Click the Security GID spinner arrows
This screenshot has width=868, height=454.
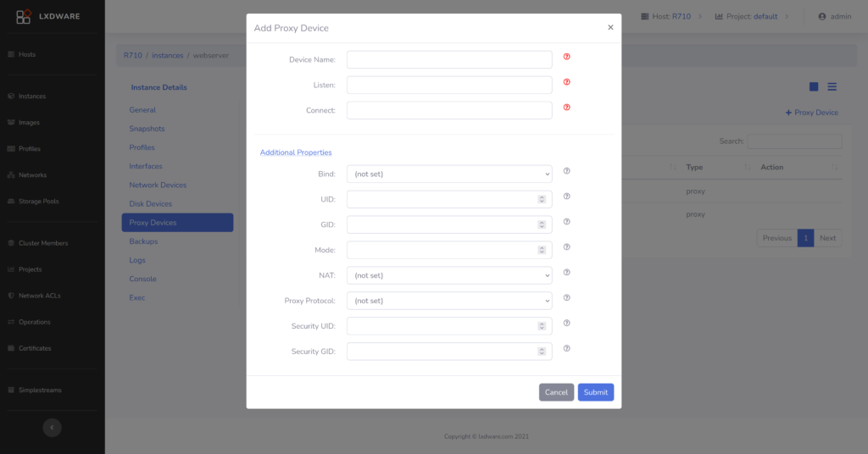click(542, 352)
